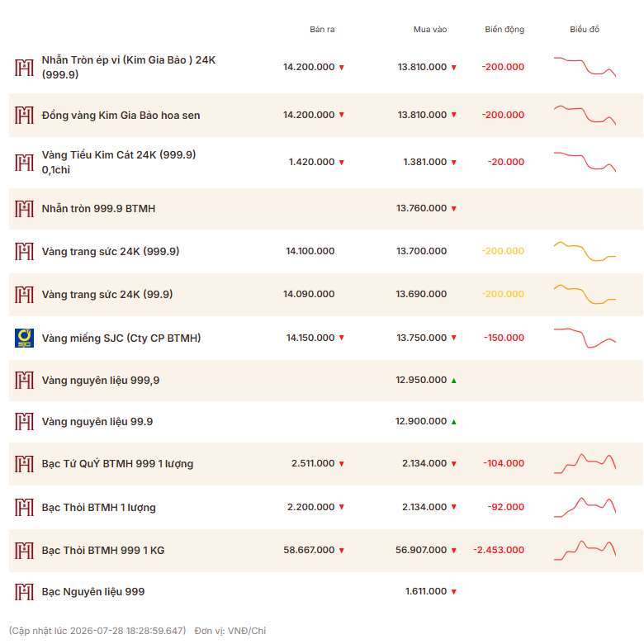Click the red down arrow next to 14.150.000

coord(341,338)
